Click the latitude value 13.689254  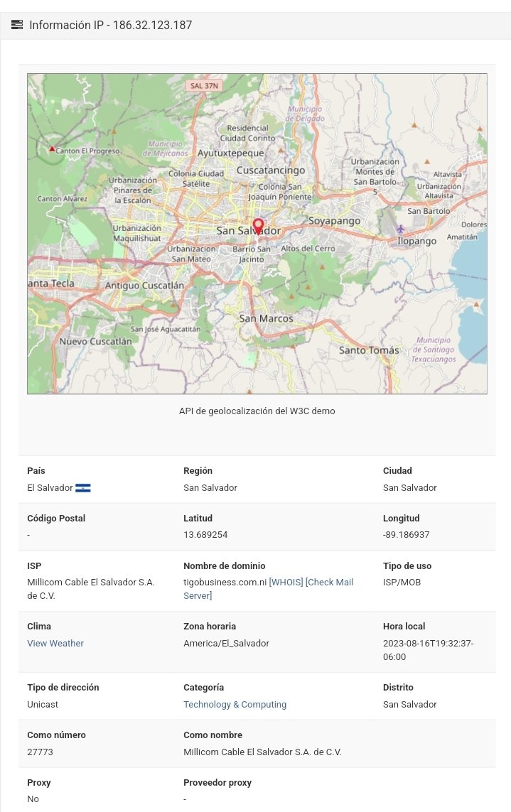(205, 534)
